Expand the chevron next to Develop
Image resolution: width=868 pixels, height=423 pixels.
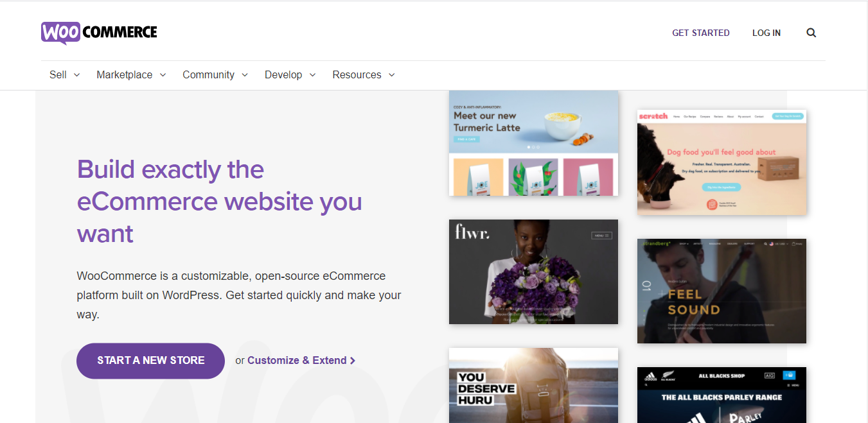[313, 75]
